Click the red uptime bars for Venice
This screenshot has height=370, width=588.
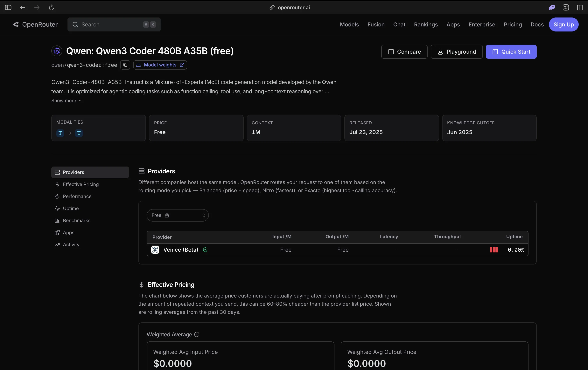point(494,250)
